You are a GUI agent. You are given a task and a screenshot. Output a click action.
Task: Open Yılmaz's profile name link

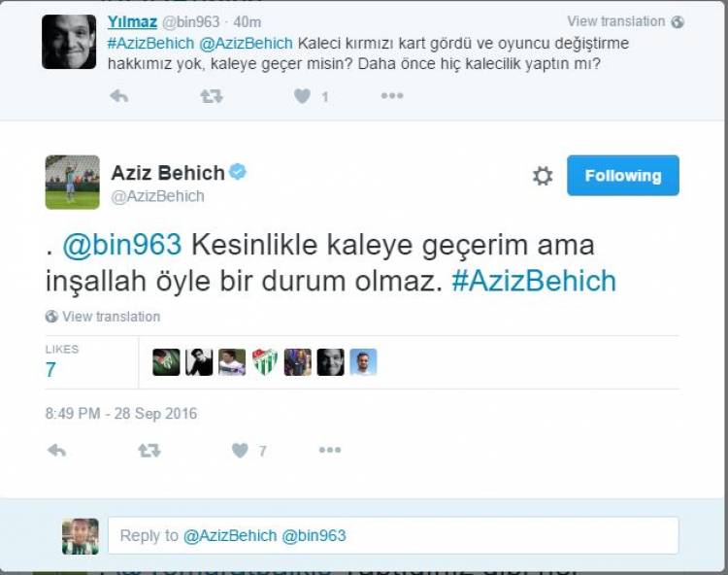[x=132, y=21]
